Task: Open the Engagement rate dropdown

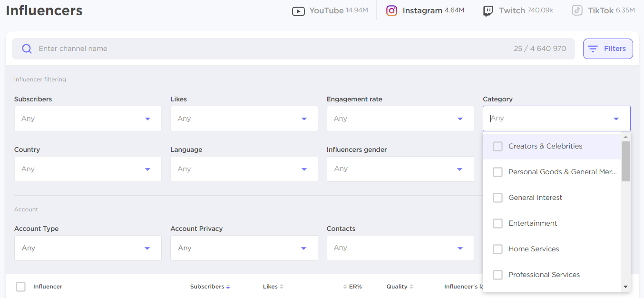Action: pos(400,119)
